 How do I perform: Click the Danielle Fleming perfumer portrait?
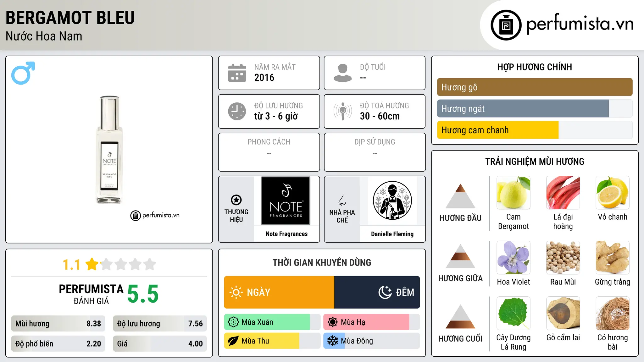tap(392, 200)
